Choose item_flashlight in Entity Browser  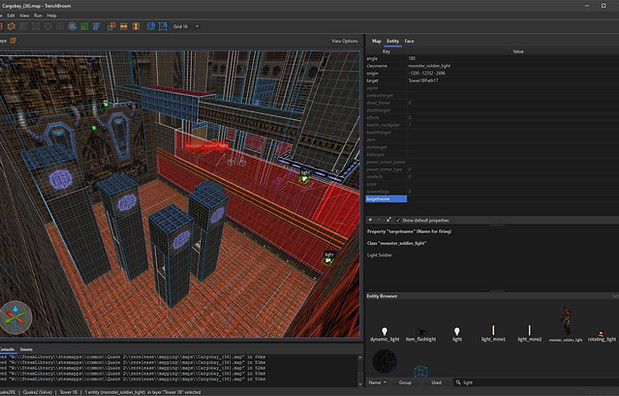(421, 334)
